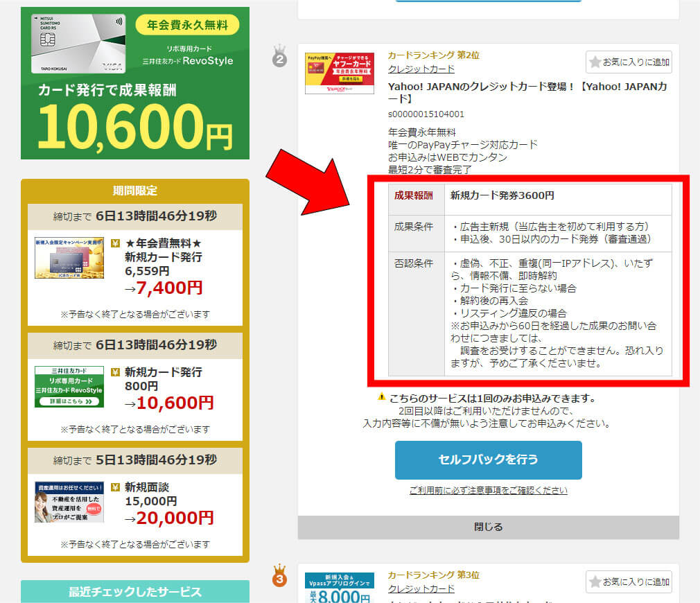Open クレジットカード category link under 第2位
Viewport: 700px width, 603px height.
(421, 69)
